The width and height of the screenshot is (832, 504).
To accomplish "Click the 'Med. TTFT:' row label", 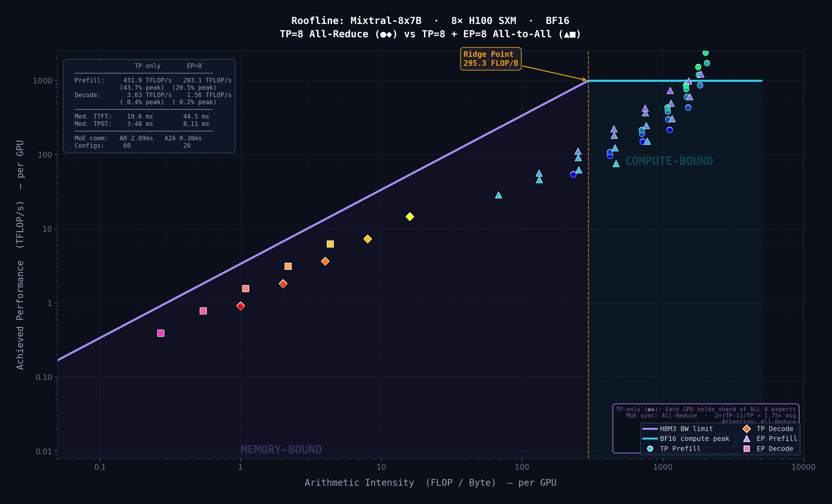I will [93, 116].
